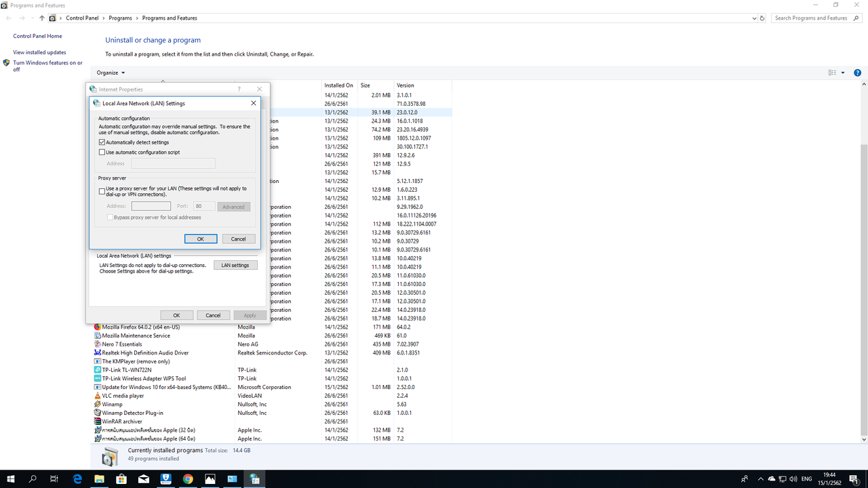Click the Internet Properties help question mark
This screenshot has width=868, height=488.
(239, 89)
